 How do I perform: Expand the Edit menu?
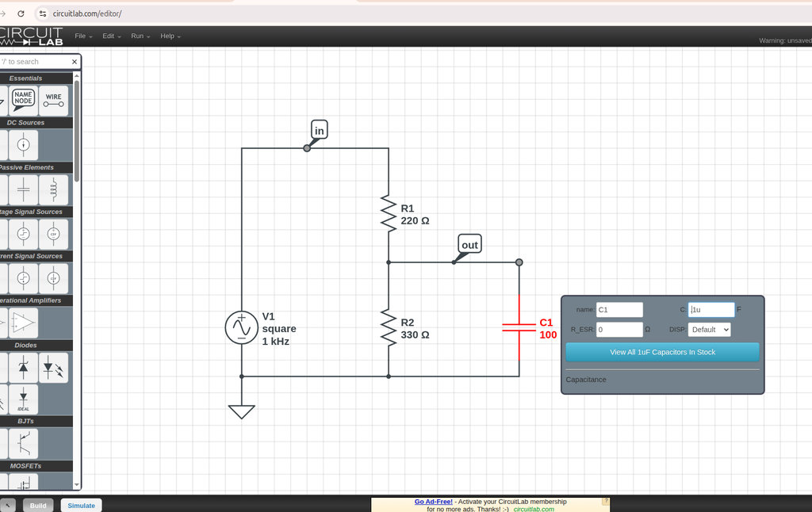(x=111, y=36)
